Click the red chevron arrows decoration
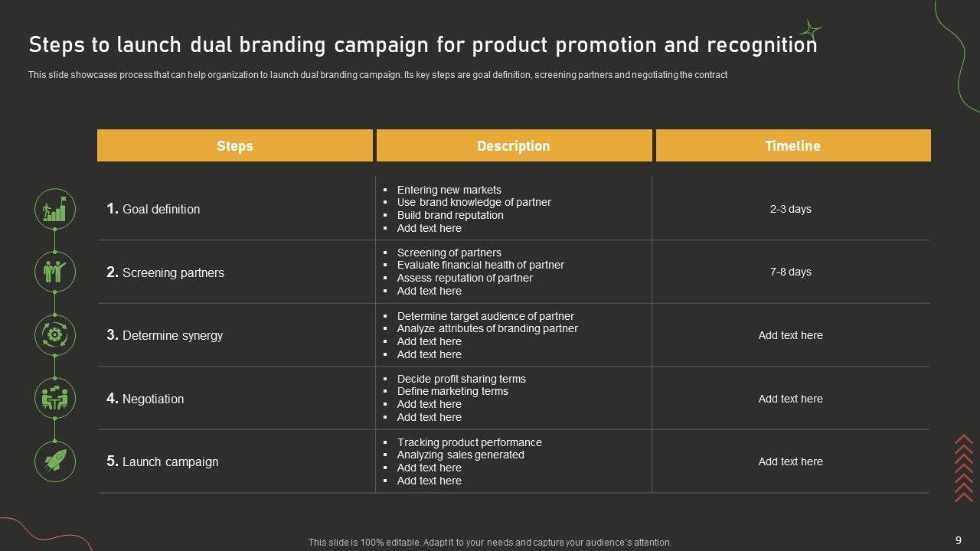The width and height of the screenshot is (980, 551). [963, 468]
